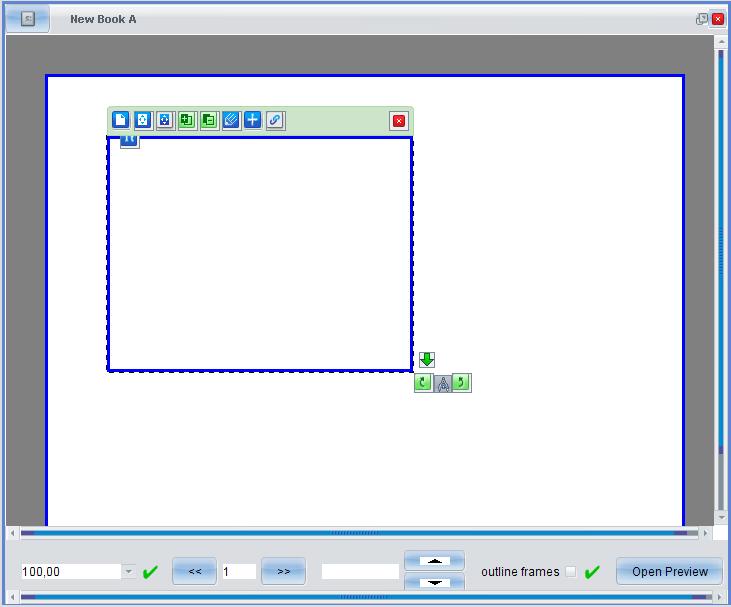
Task: Click the chain link icon
Action: click(x=275, y=120)
